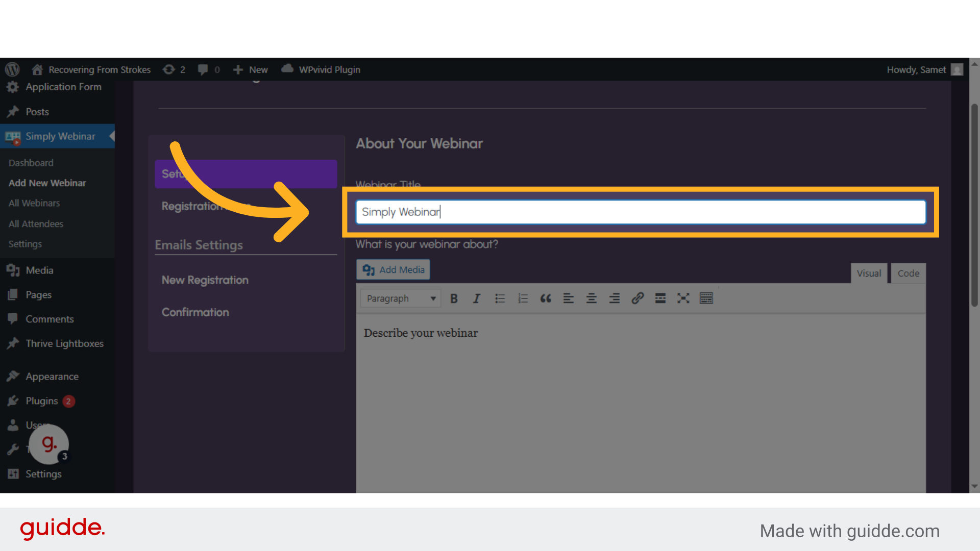
Task: Switch editor to Code tab
Action: click(909, 273)
